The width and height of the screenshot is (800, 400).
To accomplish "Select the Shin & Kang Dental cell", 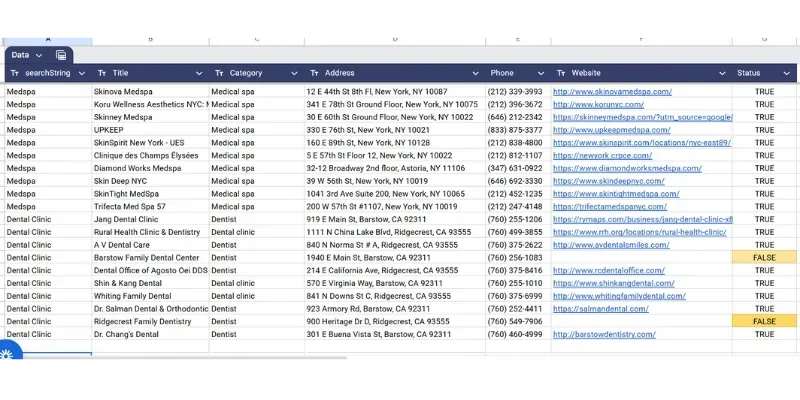I will [151, 284].
